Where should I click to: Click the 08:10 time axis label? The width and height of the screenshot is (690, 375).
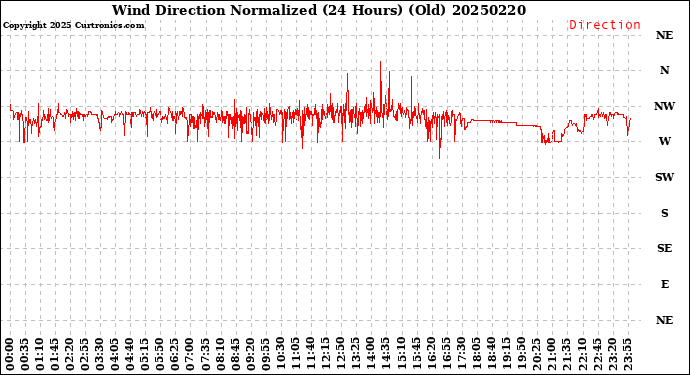point(220,355)
